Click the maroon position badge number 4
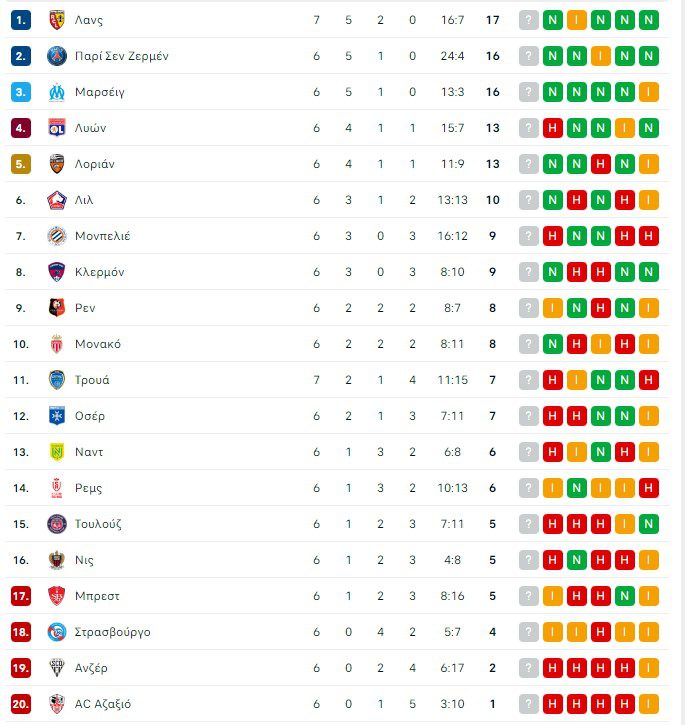Image resolution: width=685 pixels, height=725 pixels. [x=22, y=128]
